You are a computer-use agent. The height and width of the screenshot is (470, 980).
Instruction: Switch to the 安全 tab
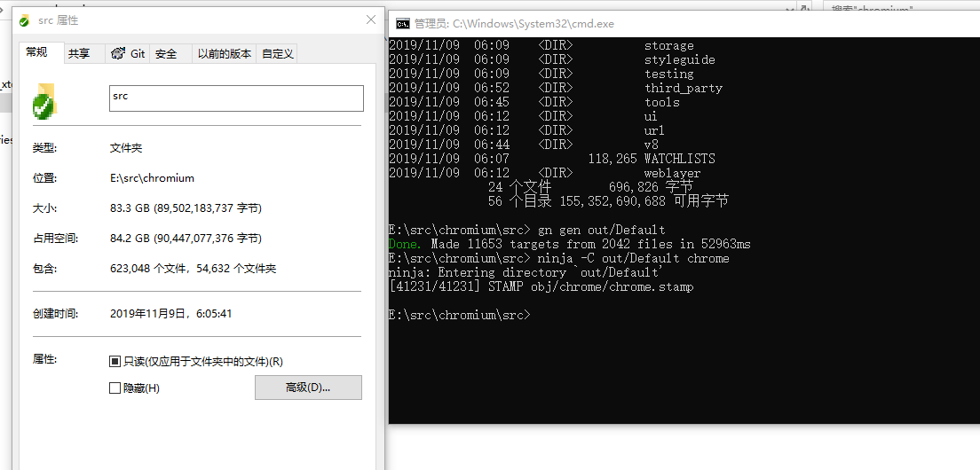tap(166, 54)
